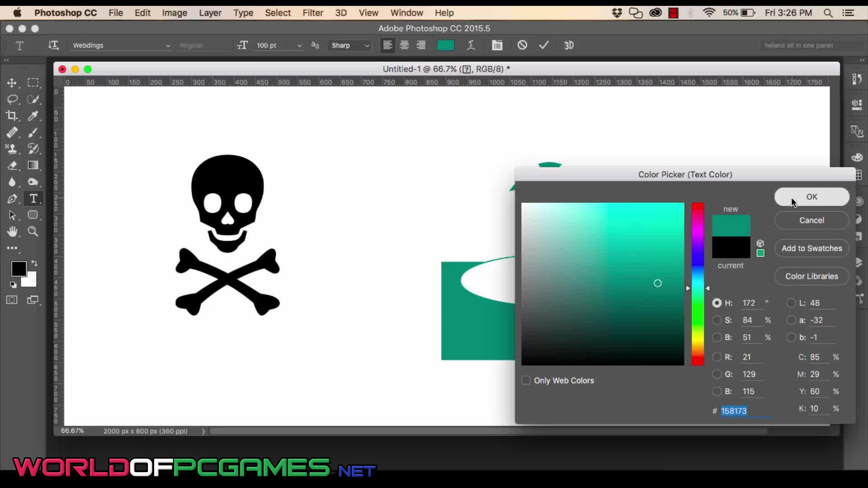
Task: Commit text edits with checkmark icon
Action: pyautogui.click(x=544, y=45)
